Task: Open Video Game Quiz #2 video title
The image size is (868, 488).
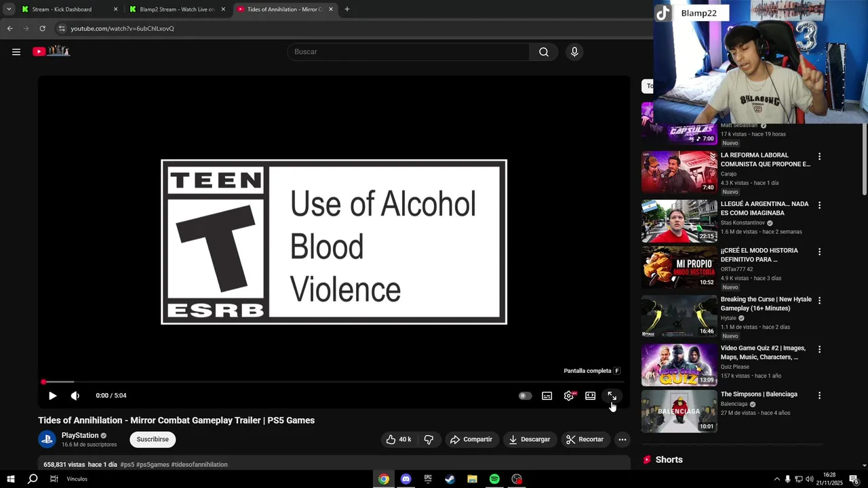Action: (x=763, y=352)
